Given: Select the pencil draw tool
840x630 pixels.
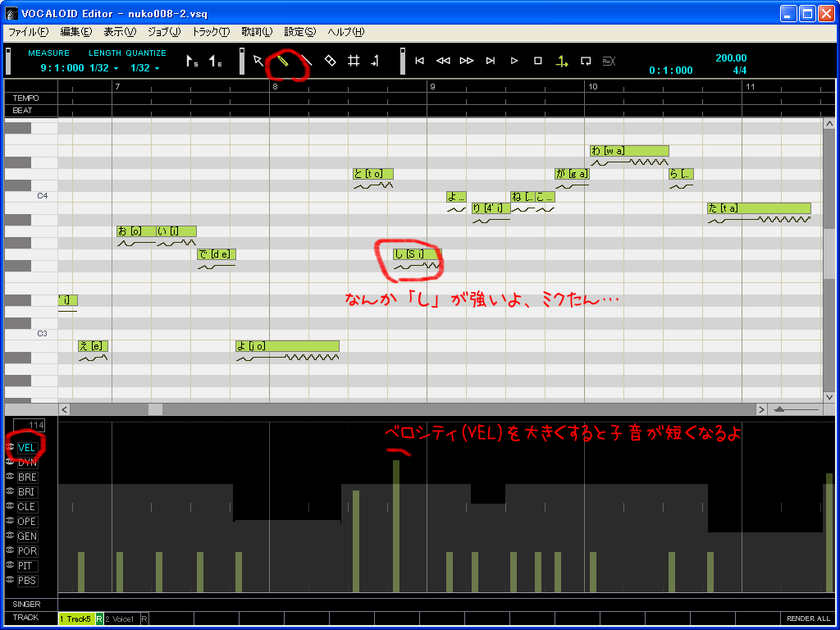Looking at the screenshot, I should (283, 61).
